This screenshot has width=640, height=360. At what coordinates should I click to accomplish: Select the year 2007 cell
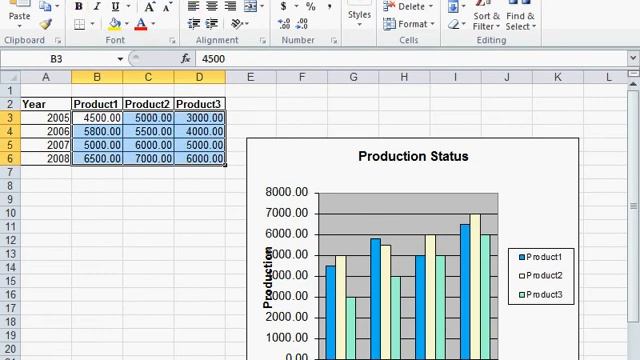(46, 145)
